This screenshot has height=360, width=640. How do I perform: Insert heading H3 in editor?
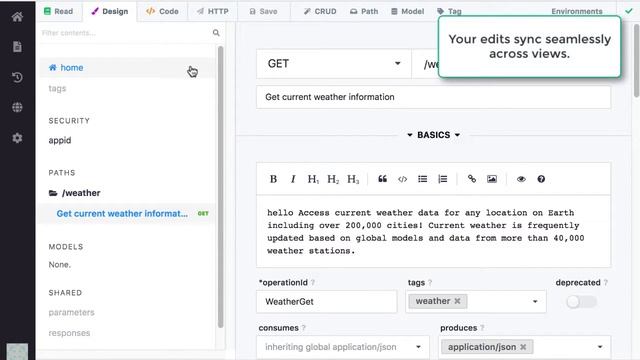(x=353, y=179)
